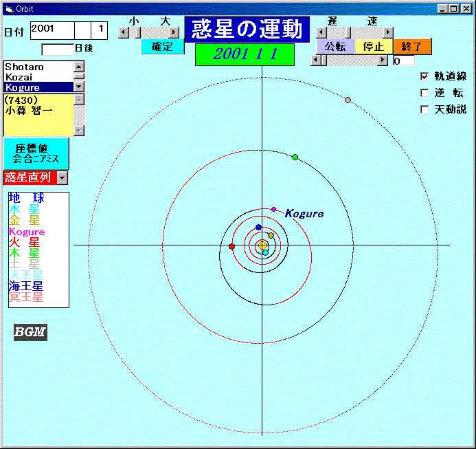476x449 pixels.
Task: Click the red Mars dot on its orbit
Action: click(231, 246)
